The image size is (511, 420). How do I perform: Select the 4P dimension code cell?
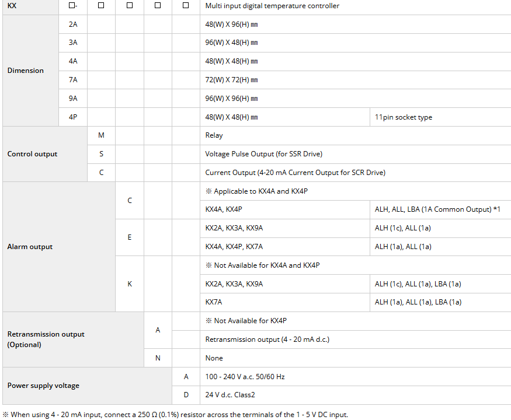tap(73, 117)
